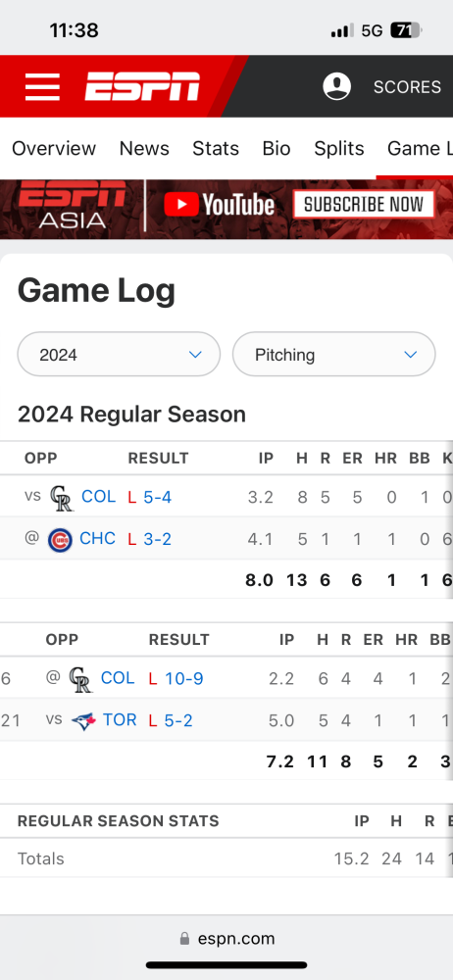The width and height of the screenshot is (453, 980).
Task: Open the 5-4 game result link
Action: pos(157,497)
